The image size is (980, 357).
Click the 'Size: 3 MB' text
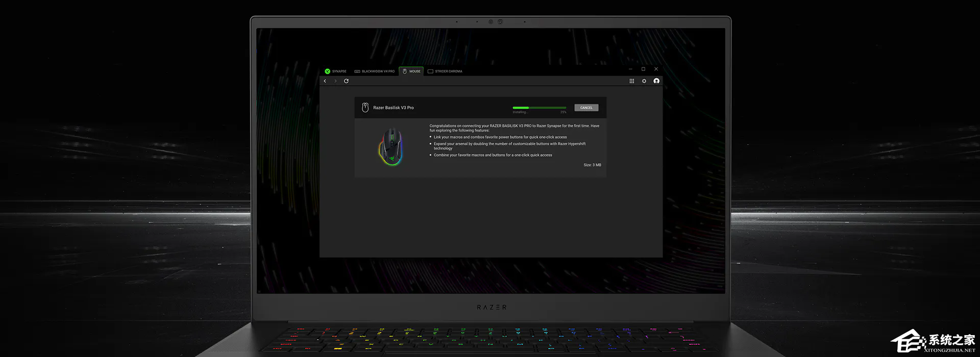click(x=592, y=165)
